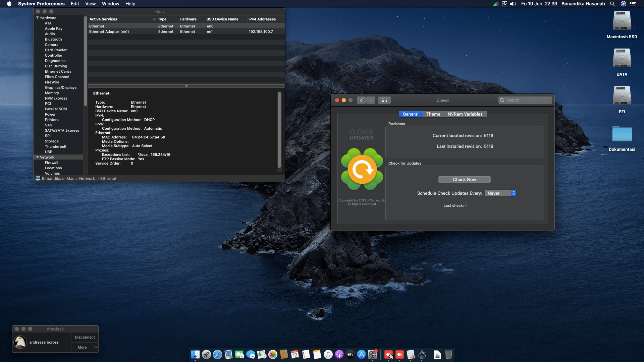The height and width of the screenshot is (362, 644).
Task: Open Siri from the menu bar
Action: (x=624, y=4)
